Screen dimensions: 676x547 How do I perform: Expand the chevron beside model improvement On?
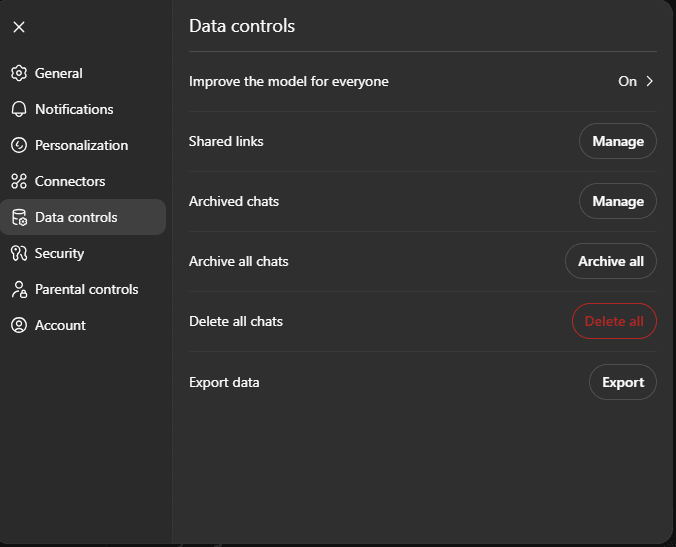[649, 81]
